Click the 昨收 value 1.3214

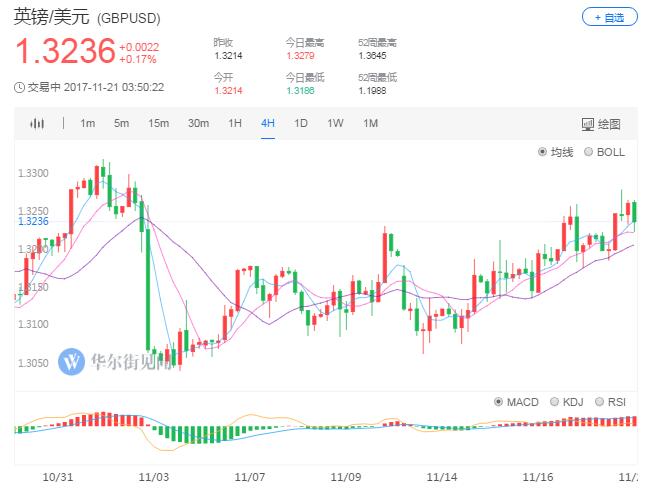(228, 55)
